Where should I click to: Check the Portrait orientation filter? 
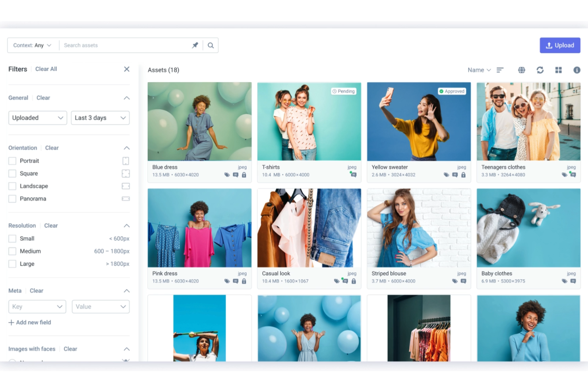click(x=12, y=160)
